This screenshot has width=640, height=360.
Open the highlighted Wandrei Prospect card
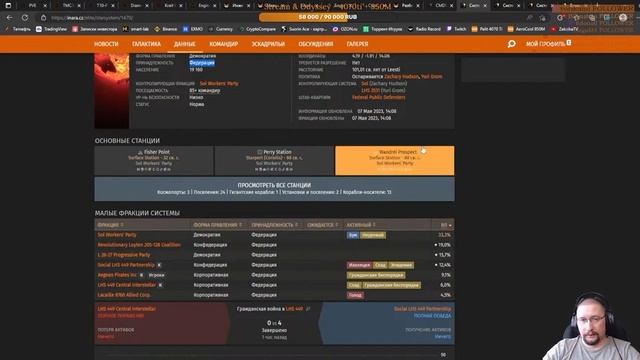tap(395, 161)
